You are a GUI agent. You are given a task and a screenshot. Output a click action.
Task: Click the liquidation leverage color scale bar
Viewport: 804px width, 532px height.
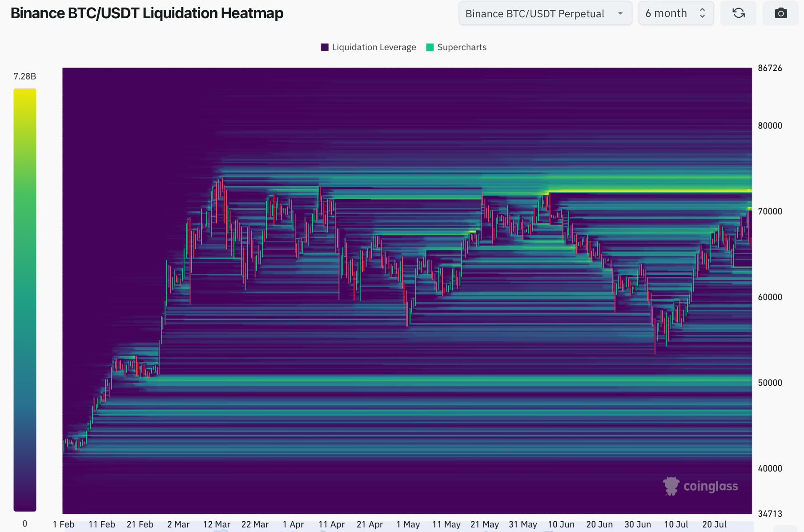pyautogui.click(x=25, y=300)
